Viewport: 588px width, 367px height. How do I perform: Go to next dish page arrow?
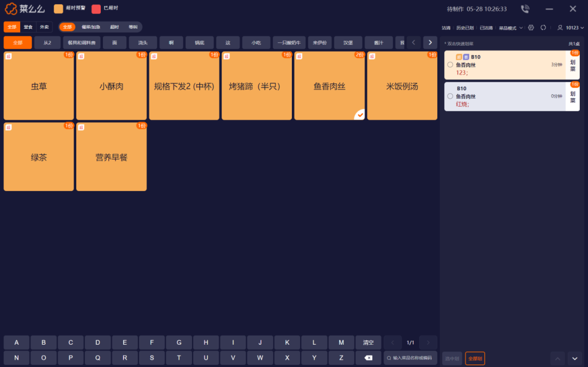coord(428,342)
